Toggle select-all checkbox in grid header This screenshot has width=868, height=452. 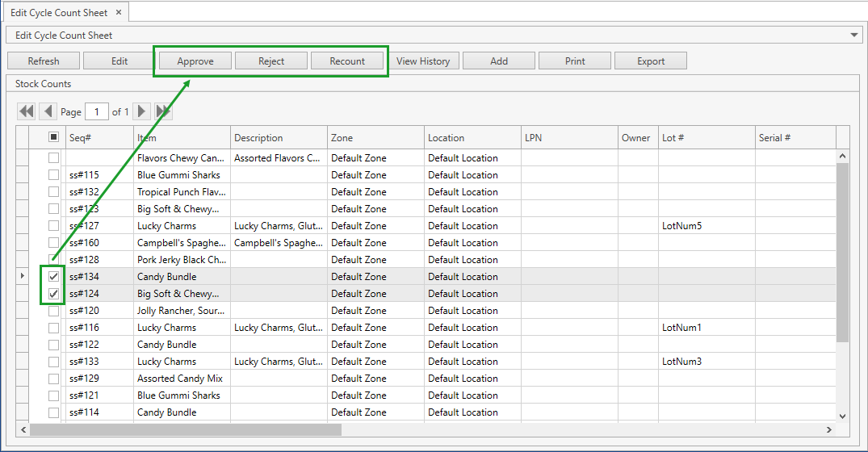pos(53,137)
